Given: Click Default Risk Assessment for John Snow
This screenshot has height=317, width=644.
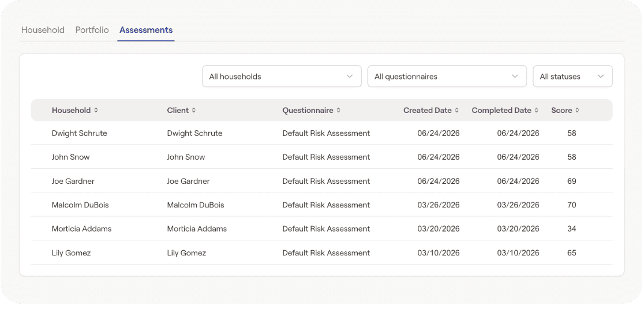Looking at the screenshot, I should (326, 157).
